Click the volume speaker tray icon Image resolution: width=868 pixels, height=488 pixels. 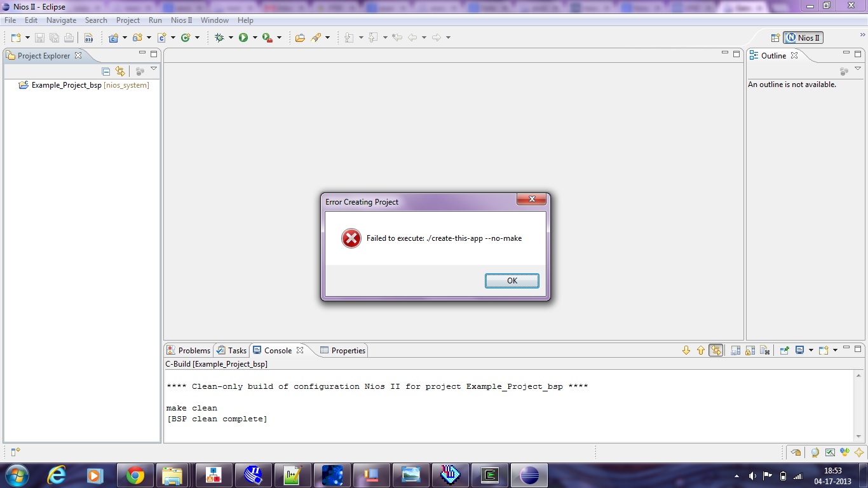[x=752, y=475]
